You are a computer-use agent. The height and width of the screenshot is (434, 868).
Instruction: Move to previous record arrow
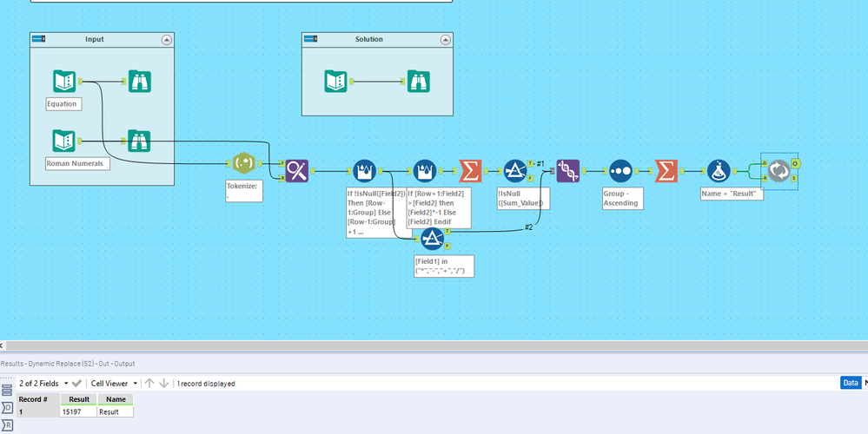[149, 383]
